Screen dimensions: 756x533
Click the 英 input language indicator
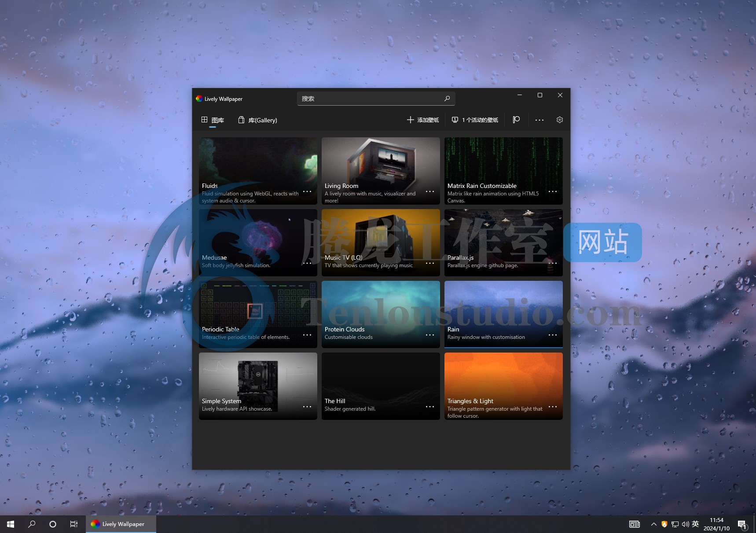tap(695, 524)
